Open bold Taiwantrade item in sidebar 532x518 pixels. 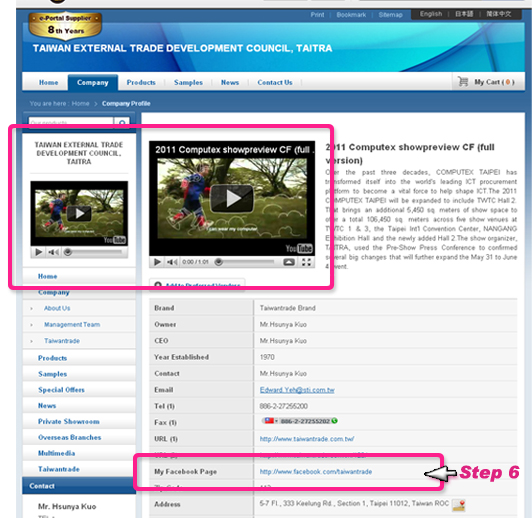click(x=59, y=469)
